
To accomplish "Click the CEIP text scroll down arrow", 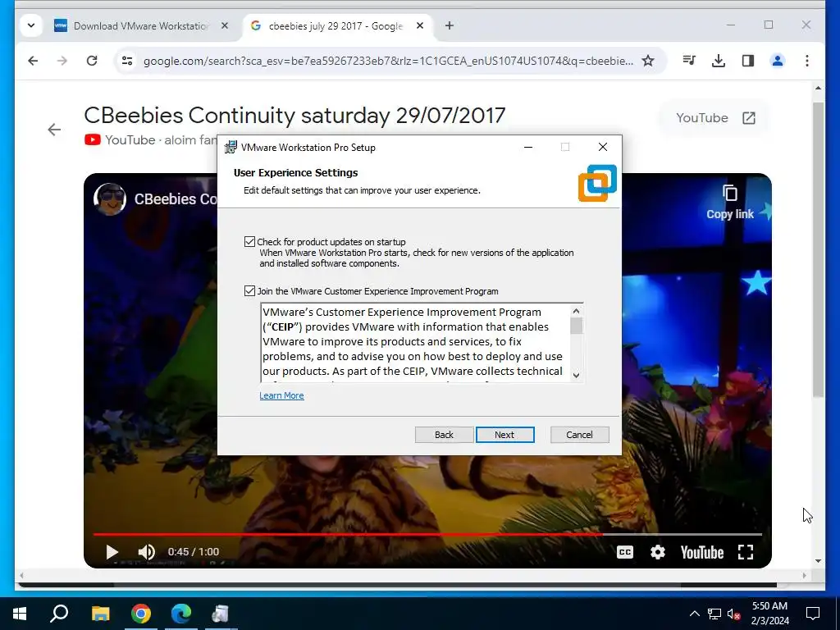I will click(577, 376).
